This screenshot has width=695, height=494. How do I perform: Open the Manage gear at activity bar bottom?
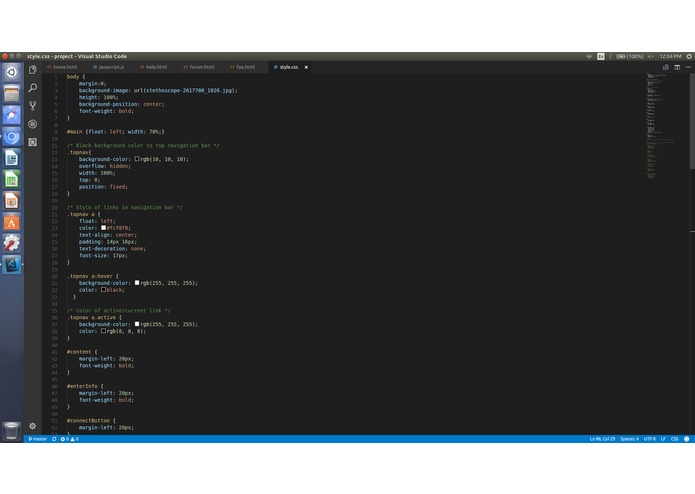click(32, 426)
